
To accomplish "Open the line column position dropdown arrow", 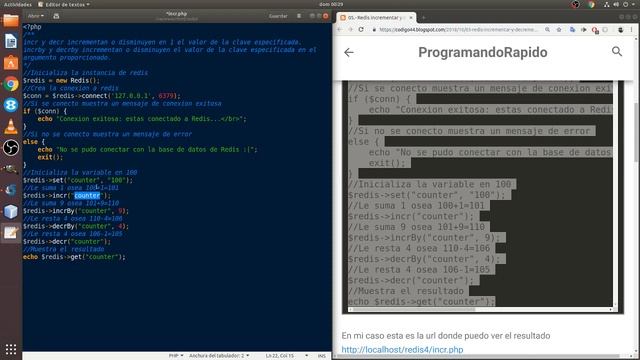I will click(x=307, y=356).
